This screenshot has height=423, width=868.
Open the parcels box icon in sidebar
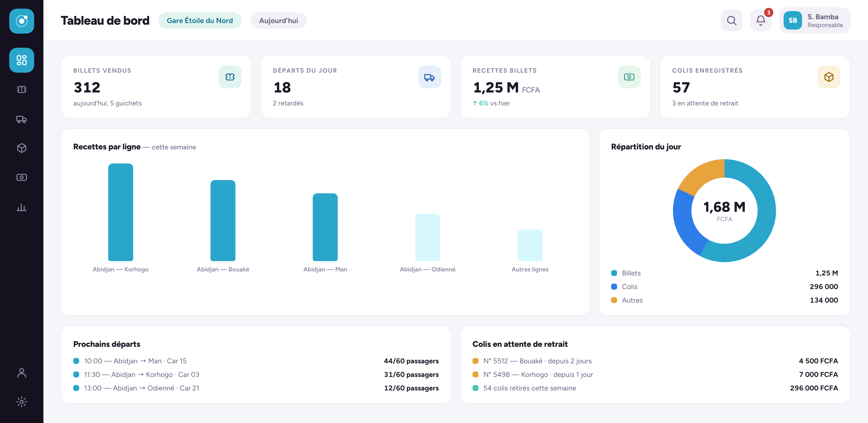pyautogui.click(x=22, y=148)
